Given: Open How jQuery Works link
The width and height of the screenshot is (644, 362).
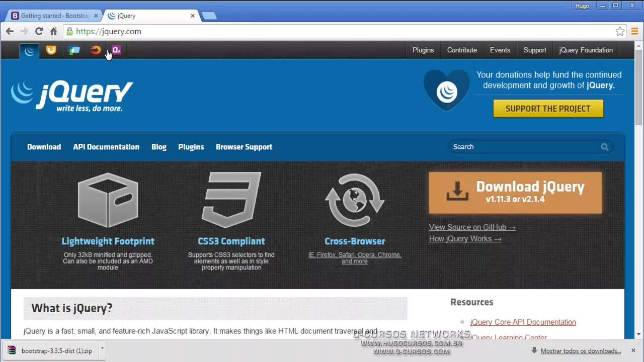Looking at the screenshot, I should 465,239.
